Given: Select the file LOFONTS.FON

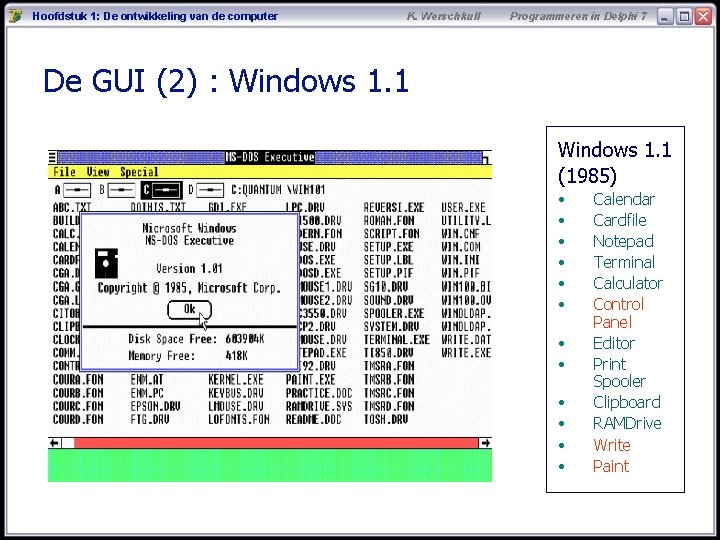Looking at the screenshot, I should tap(239, 420).
